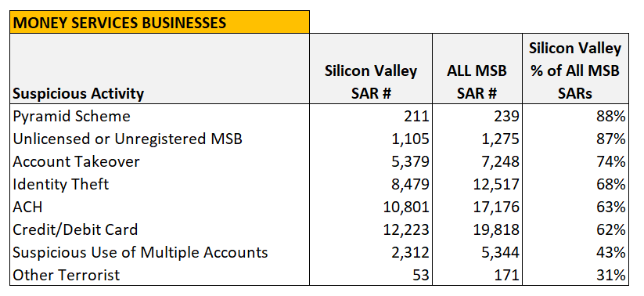Click the cell showing 12,517
Image resolution: width=644 pixels, height=296 pixels.
click(477, 184)
